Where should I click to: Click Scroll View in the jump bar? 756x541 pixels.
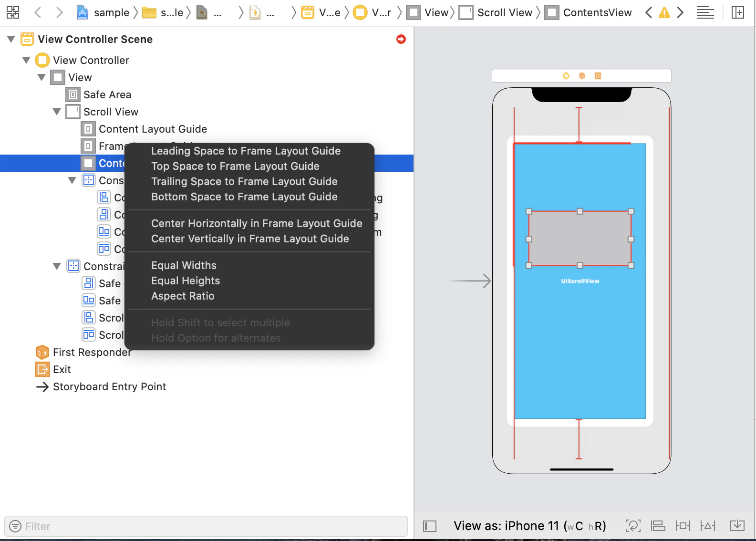496,12
